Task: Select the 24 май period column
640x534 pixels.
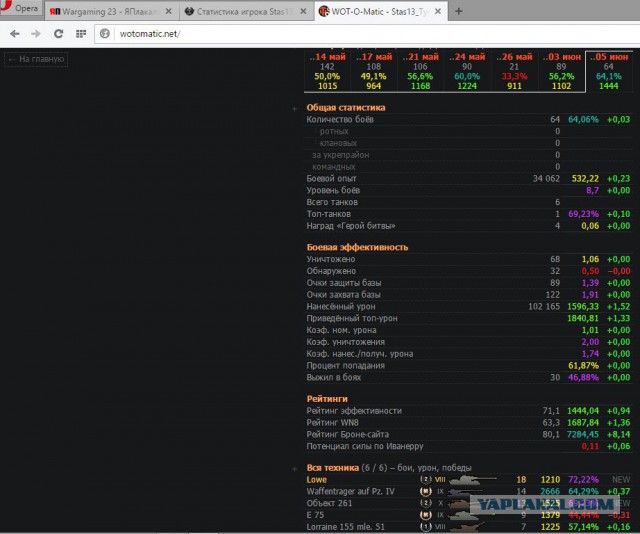Action: (467, 71)
